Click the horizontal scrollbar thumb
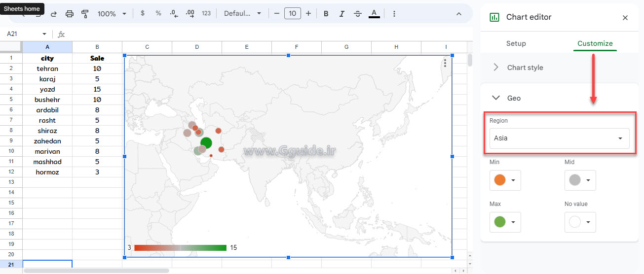644x274 pixels. click(96, 271)
